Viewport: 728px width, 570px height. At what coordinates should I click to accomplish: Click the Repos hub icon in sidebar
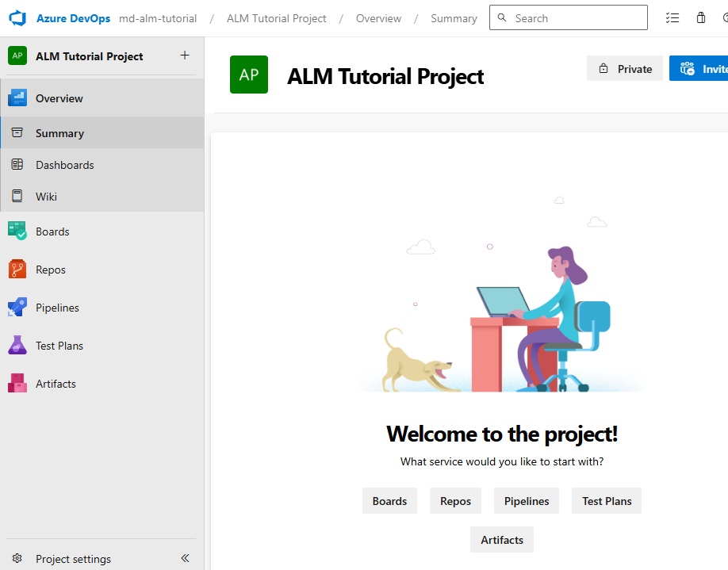pyautogui.click(x=17, y=269)
